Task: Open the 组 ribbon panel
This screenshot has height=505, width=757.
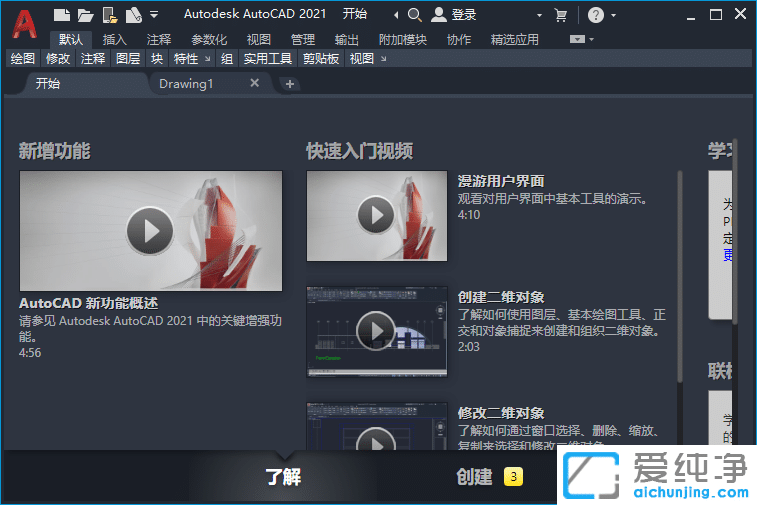Action: pyautogui.click(x=227, y=59)
